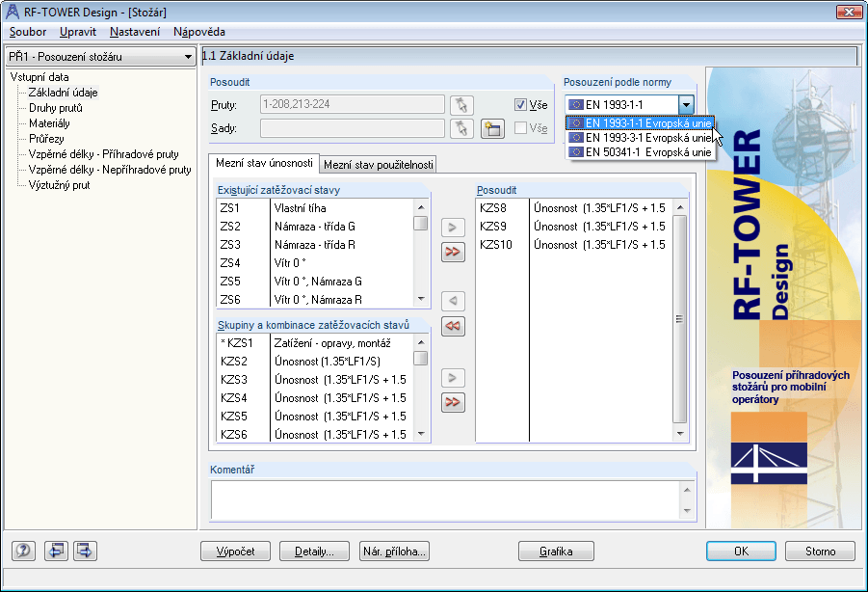Open the Upravit menu
868x592 pixels.
click(78, 32)
